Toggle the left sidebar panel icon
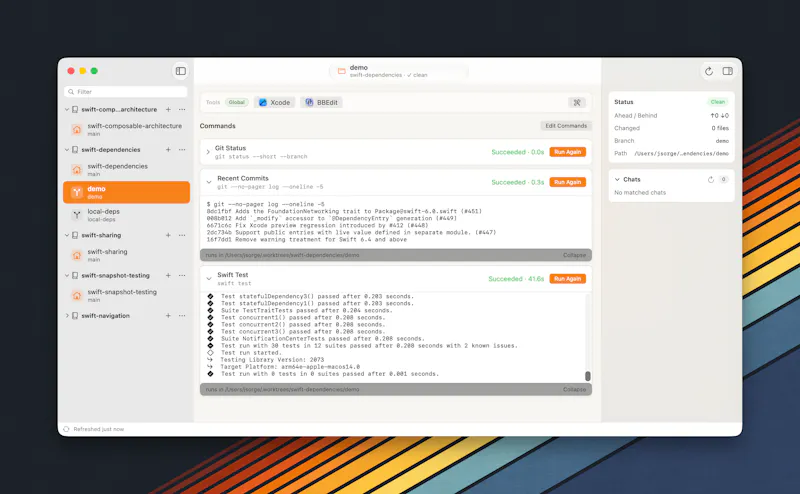The height and width of the screenshot is (494, 800). pyautogui.click(x=181, y=71)
